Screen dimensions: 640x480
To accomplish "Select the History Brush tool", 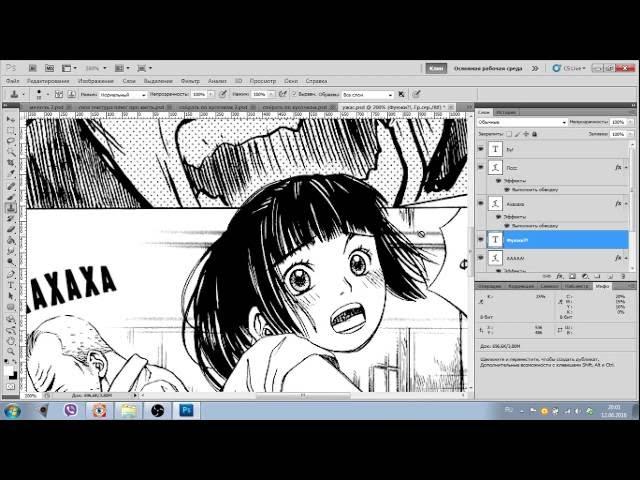I will [11, 219].
